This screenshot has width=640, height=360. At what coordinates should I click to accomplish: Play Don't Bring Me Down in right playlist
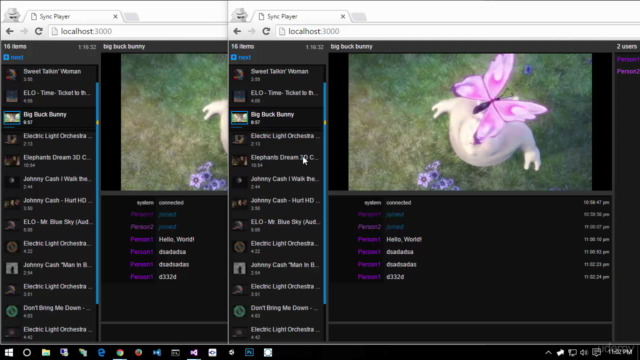(276, 311)
